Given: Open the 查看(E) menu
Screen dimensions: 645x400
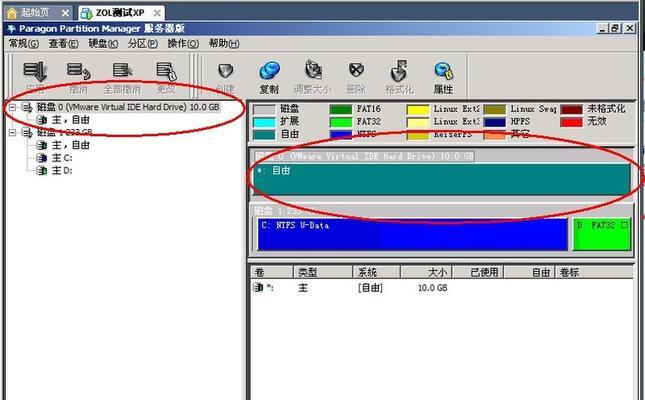Looking at the screenshot, I should coord(63,43).
